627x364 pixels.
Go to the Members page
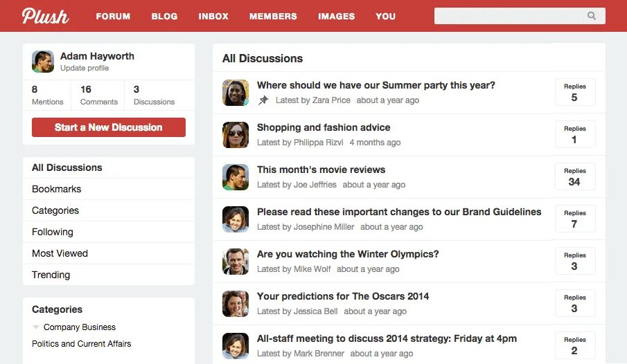point(273,17)
